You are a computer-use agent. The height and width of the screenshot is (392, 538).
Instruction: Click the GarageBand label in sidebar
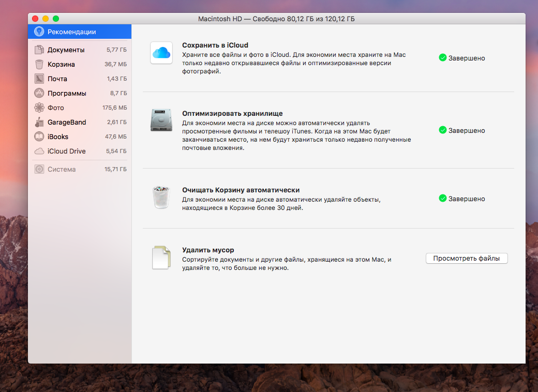[67, 122]
